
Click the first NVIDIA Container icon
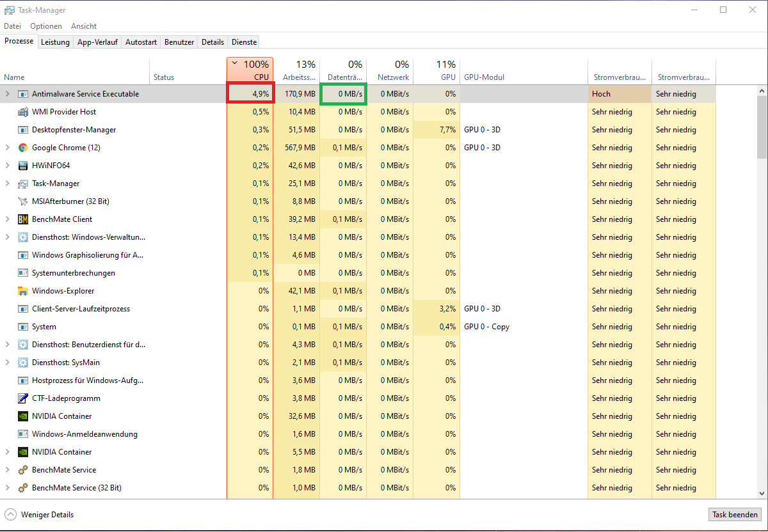coord(23,416)
